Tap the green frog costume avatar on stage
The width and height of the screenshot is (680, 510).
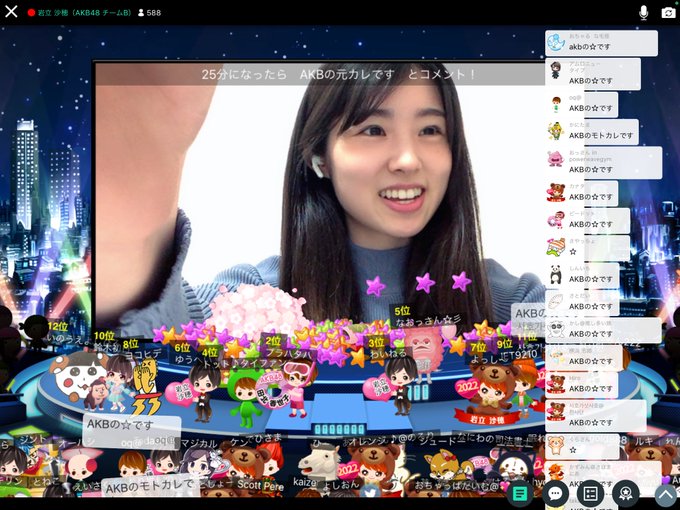pos(244,397)
